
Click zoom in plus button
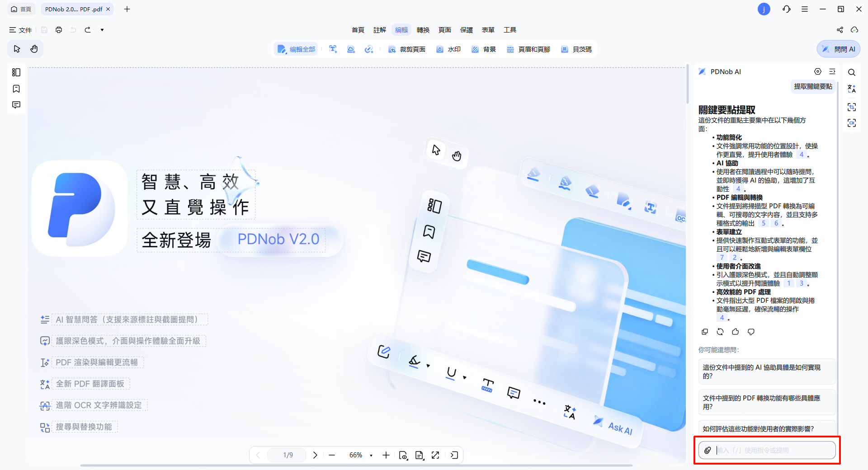point(386,455)
